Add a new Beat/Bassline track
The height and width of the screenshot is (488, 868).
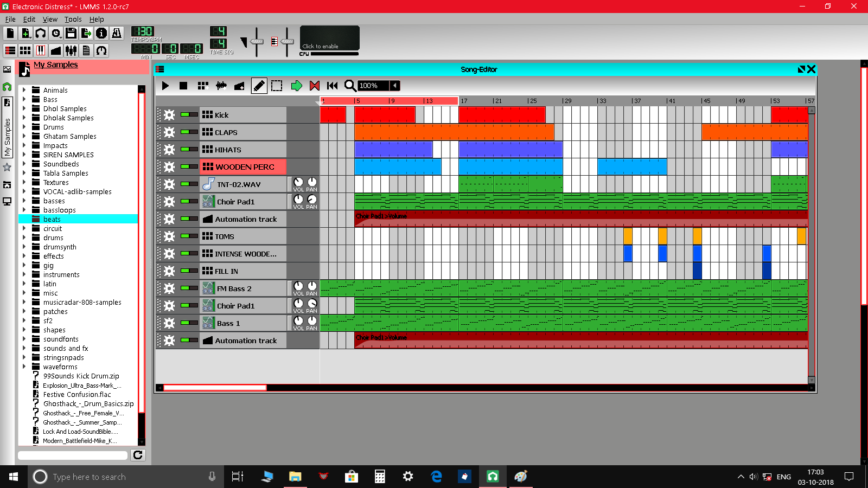point(203,86)
